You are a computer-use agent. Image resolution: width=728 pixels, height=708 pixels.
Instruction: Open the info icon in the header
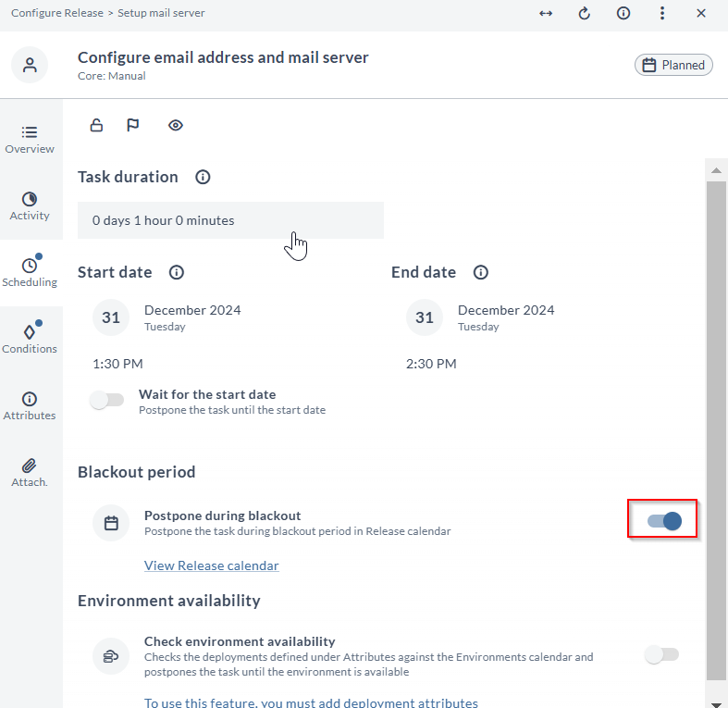(x=623, y=13)
